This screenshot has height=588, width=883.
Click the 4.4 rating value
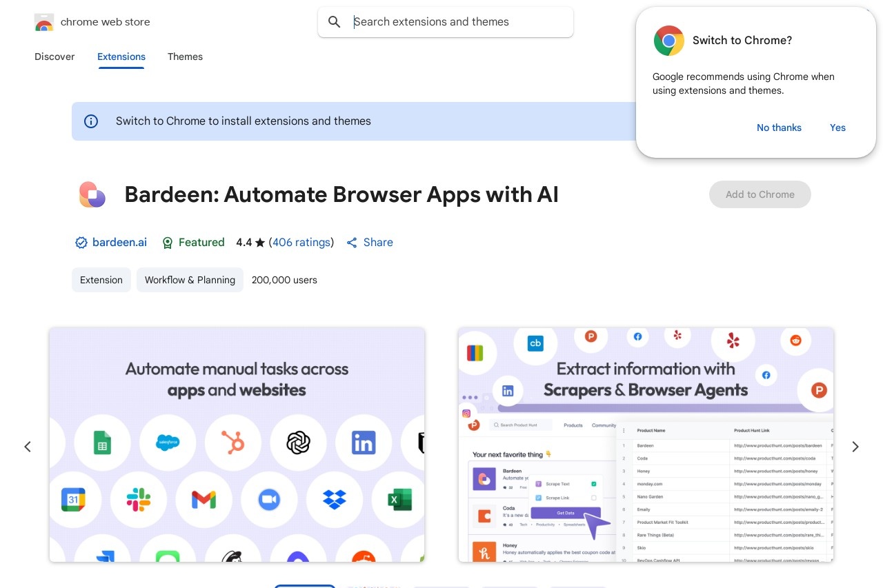click(244, 243)
